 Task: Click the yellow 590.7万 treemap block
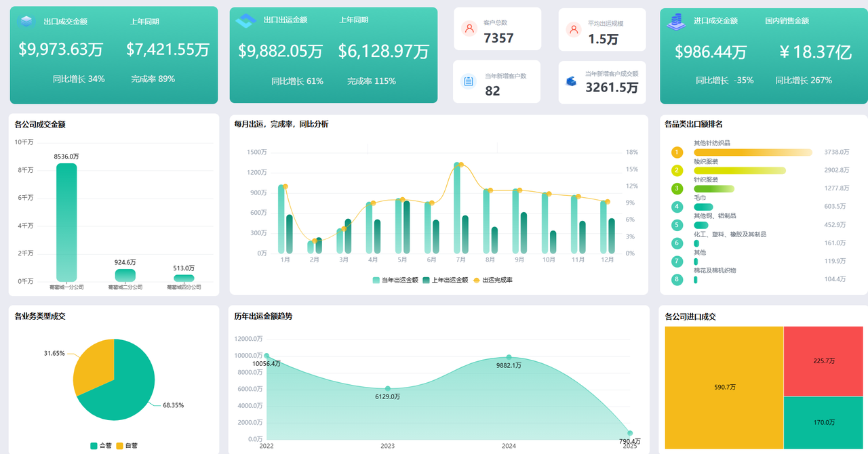pyautogui.click(x=724, y=387)
